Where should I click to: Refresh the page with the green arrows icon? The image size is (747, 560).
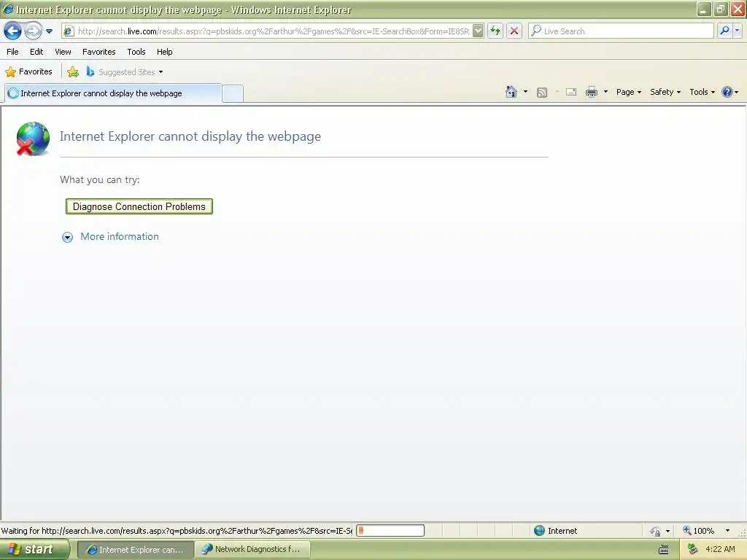tap(495, 31)
